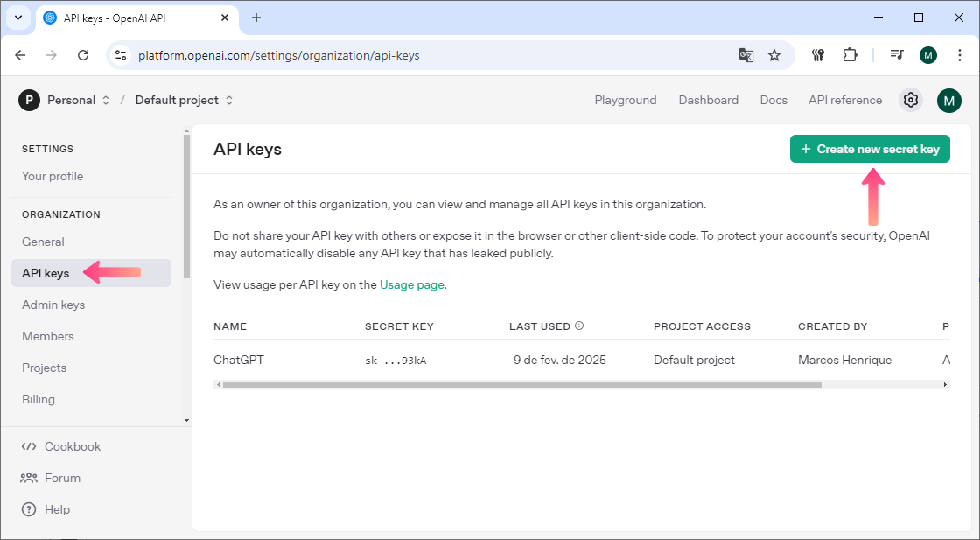The height and width of the screenshot is (540, 980).
Task: Click the settings gear icon
Action: tap(911, 100)
